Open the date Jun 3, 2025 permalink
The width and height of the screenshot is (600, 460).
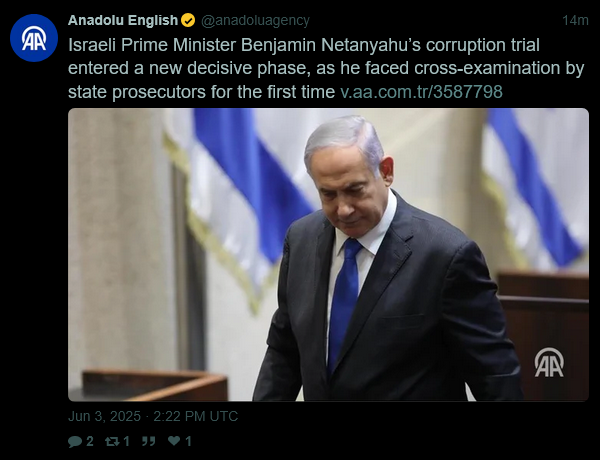click(104, 416)
